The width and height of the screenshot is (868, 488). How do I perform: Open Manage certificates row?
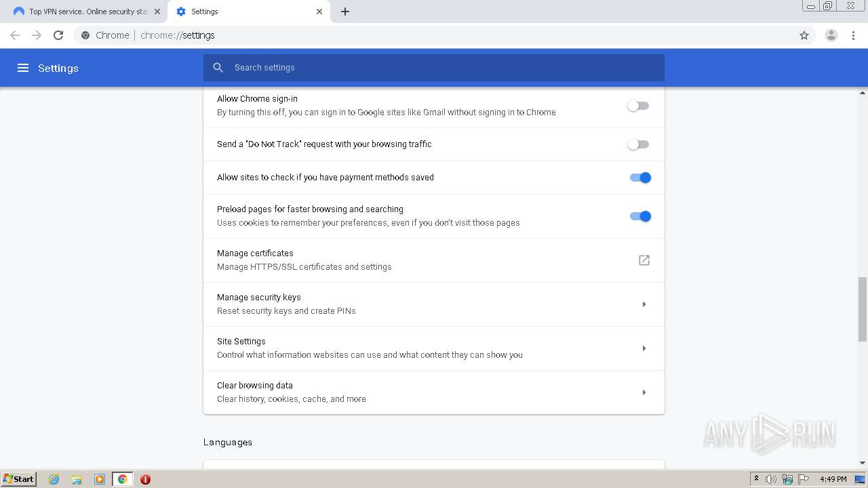tap(434, 260)
